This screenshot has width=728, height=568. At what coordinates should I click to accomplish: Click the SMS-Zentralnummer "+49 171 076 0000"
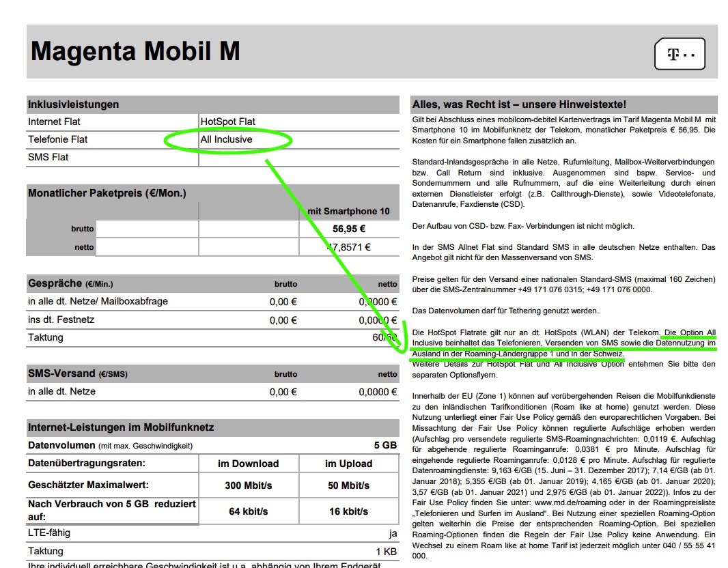(619, 289)
